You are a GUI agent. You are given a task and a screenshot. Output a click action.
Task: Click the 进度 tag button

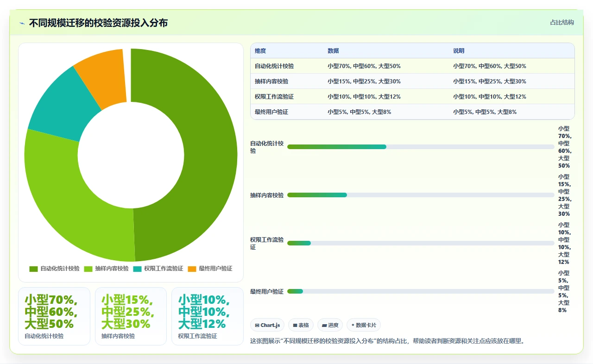(330, 325)
